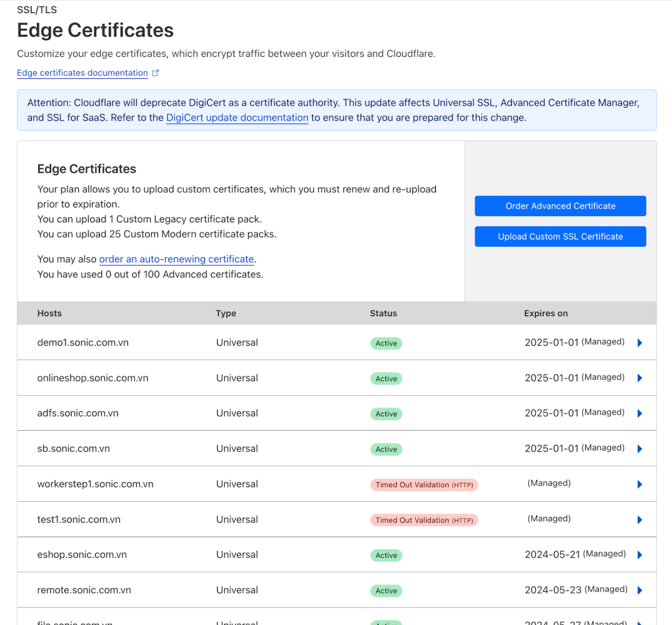The width and height of the screenshot is (672, 625).
Task: Click the Edge Certificates page title
Action: pos(95,30)
